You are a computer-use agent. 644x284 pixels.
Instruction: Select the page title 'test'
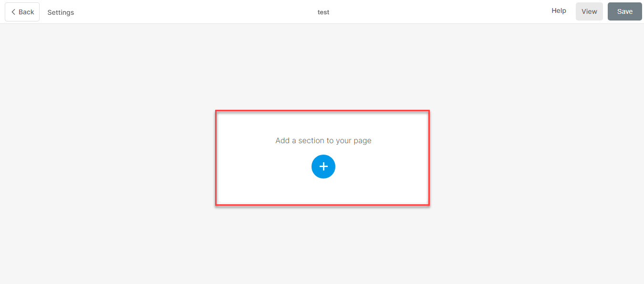coord(323,12)
